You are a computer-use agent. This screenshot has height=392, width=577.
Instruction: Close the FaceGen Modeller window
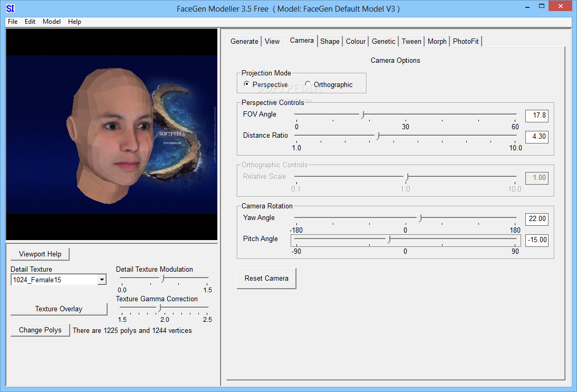(561, 6)
